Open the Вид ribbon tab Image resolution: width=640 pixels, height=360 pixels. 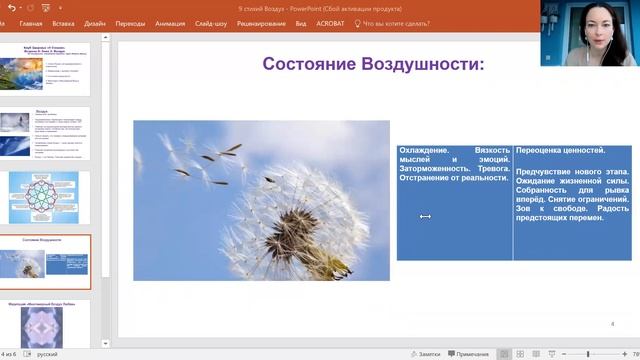click(301, 24)
